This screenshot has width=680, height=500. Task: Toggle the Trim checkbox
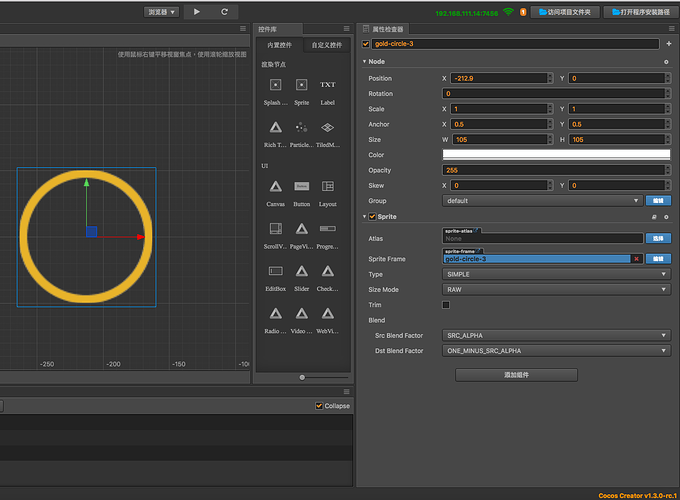click(x=446, y=305)
